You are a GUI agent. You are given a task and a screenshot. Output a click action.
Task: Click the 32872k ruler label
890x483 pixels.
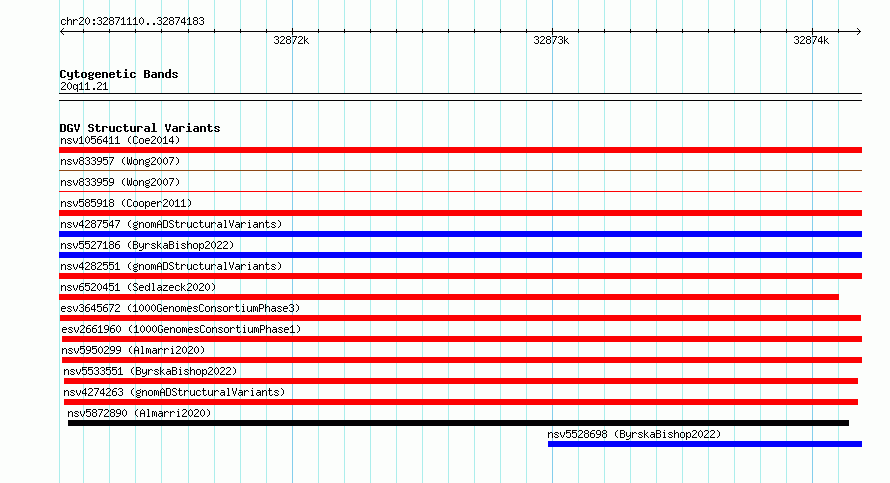click(x=291, y=40)
